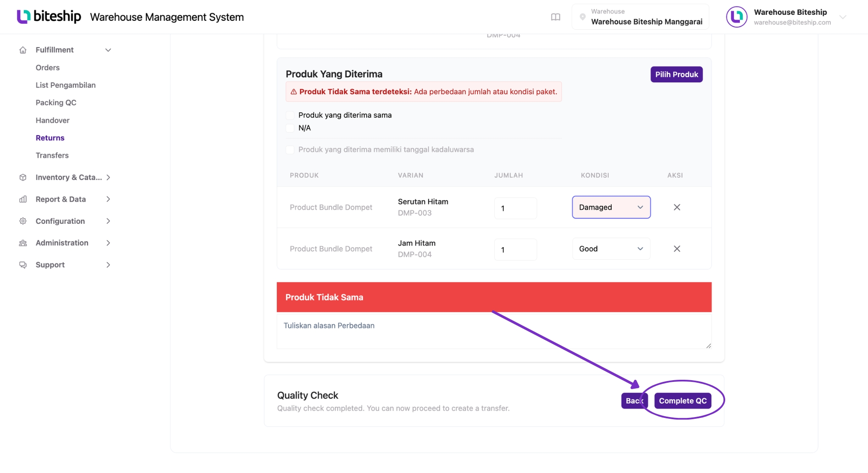868x473 pixels.
Task: Open the Transfers sidebar item
Action: (52, 156)
